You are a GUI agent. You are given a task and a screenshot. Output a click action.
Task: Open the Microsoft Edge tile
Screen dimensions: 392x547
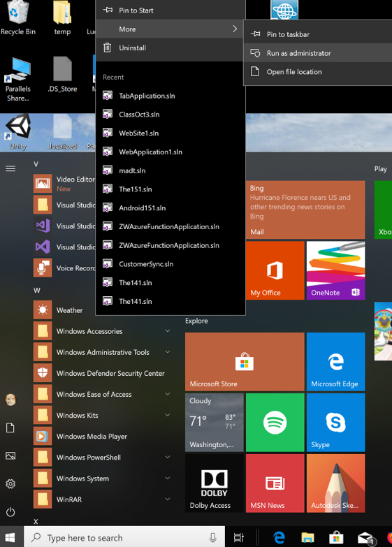tap(336, 362)
